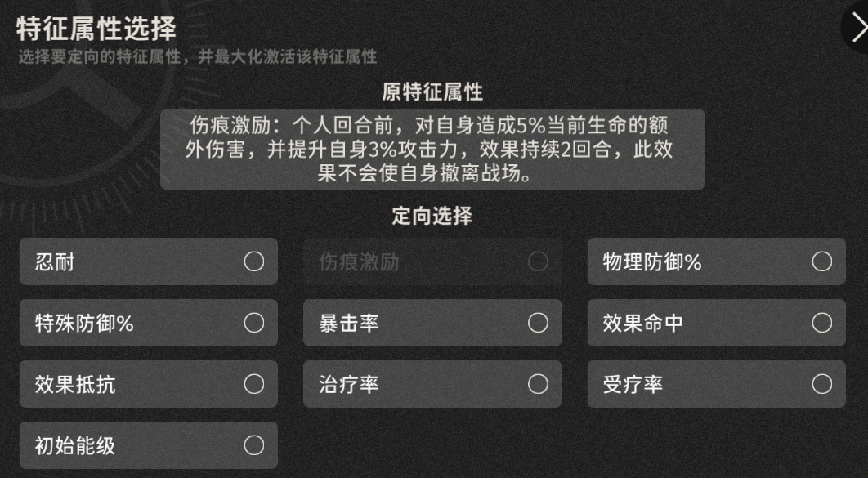Image resolution: width=868 pixels, height=478 pixels.
Task: Close the panel with the arrow button
Action: pos(857,28)
